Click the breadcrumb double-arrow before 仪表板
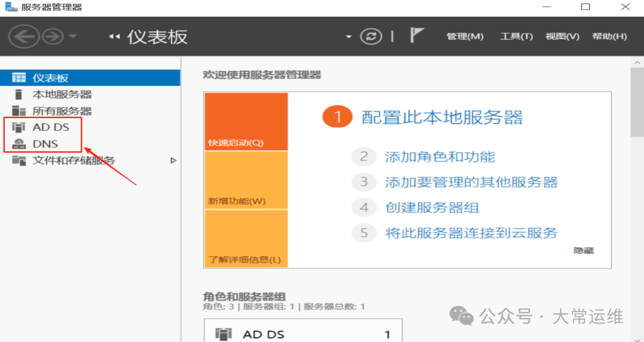Viewport: 644px width, 342px height. click(114, 37)
